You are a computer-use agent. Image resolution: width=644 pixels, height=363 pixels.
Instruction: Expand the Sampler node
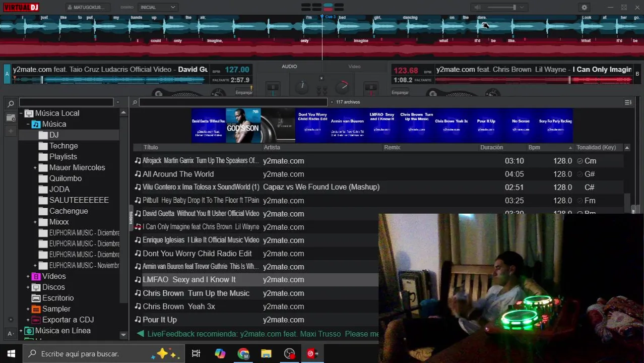[x=28, y=309]
